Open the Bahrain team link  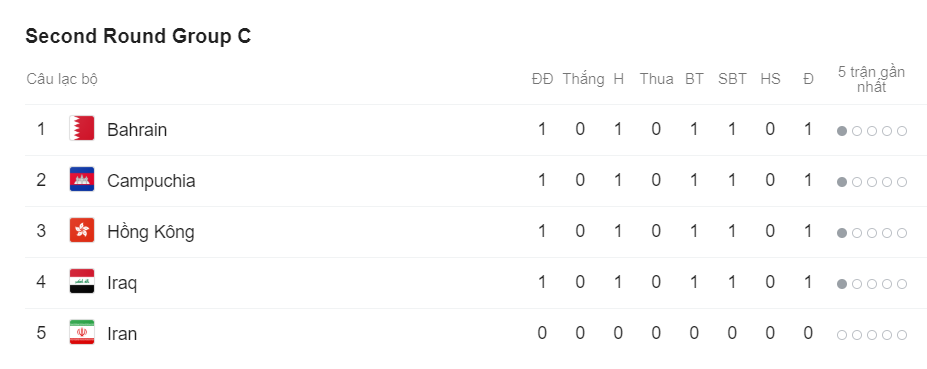tap(137, 130)
